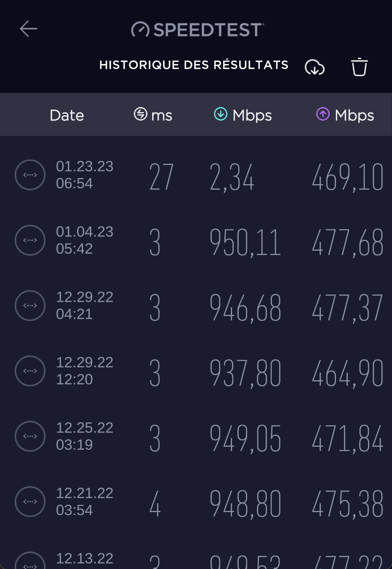
Task: Tap connection icon for 12.21.22 result
Action: pos(30,502)
